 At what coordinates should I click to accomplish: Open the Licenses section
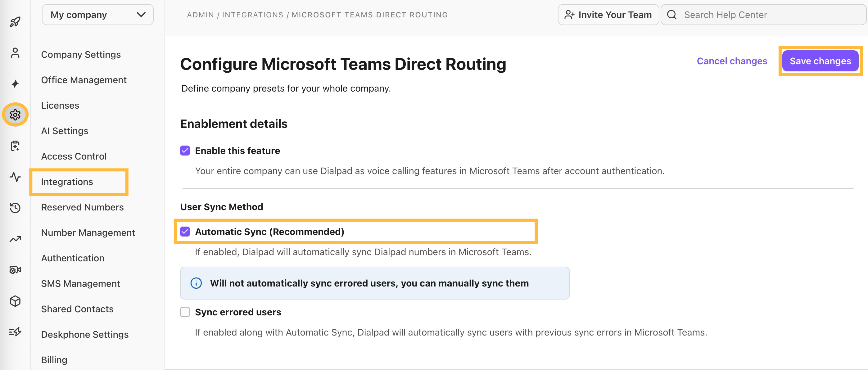(x=60, y=106)
